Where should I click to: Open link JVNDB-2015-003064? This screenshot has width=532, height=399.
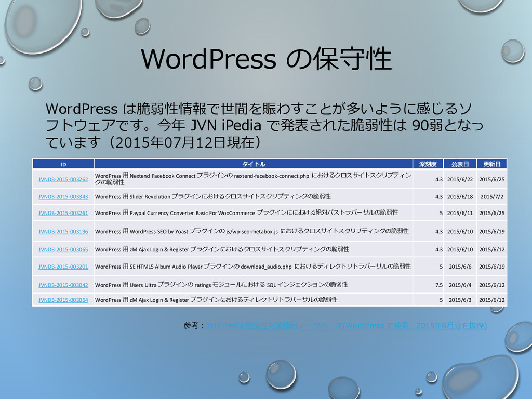point(63,300)
